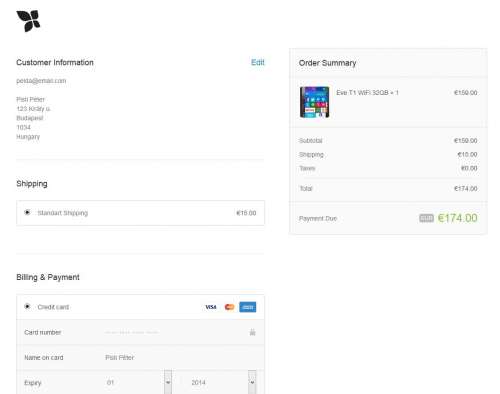Click the customer email address
The width and height of the screenshot is (500, 394).
pos(41,81)
